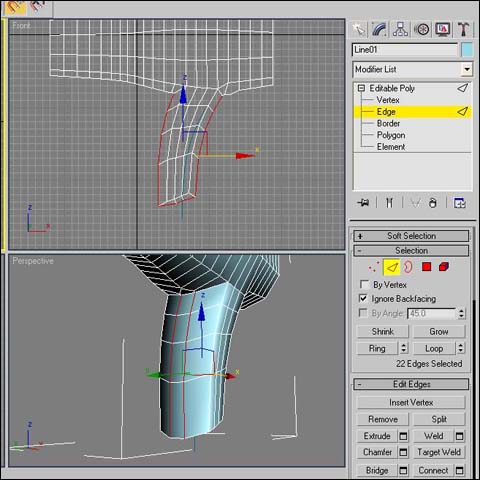Choose the Element selection icon
The height and width of the screenshot is (480, 480).
pyautogui.click(x=444, y=267)
